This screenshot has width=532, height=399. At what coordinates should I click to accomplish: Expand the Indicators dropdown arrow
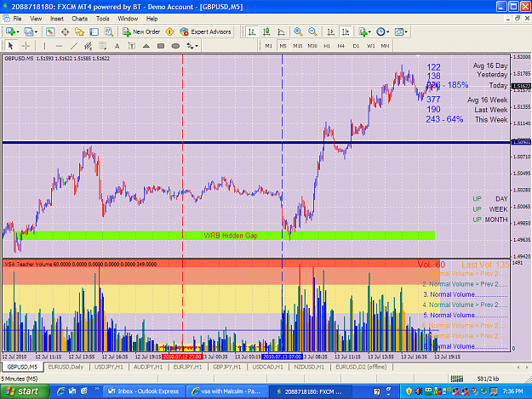[x=369, y=31]
